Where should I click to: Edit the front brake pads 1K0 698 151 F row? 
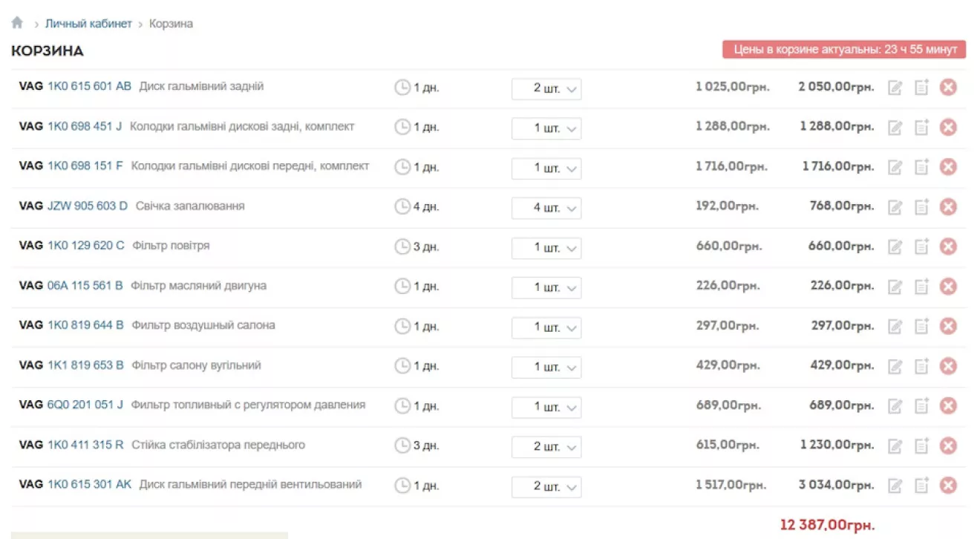pos(895,167)
